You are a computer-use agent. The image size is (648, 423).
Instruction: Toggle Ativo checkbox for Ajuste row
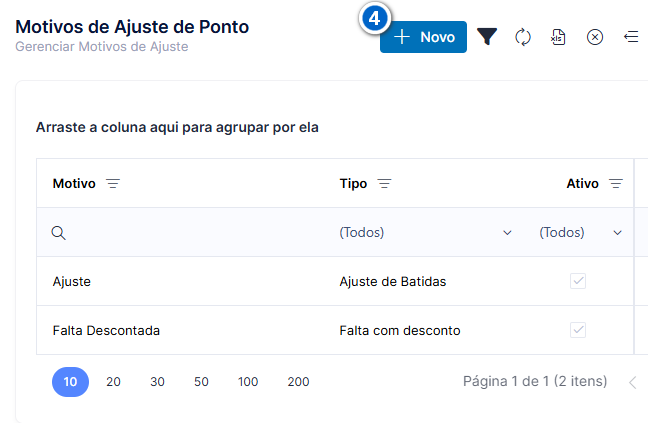pos(578,281)
